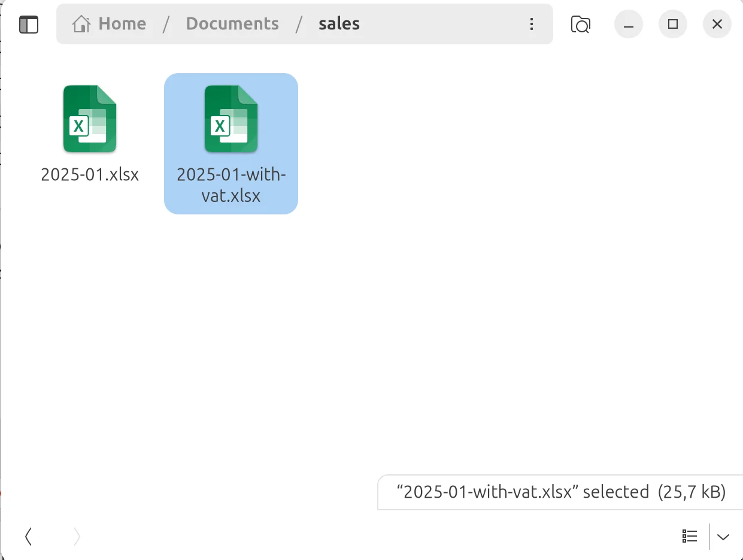Switch to list view
This screenshot has width=743, height=560.
coord(690,537)
